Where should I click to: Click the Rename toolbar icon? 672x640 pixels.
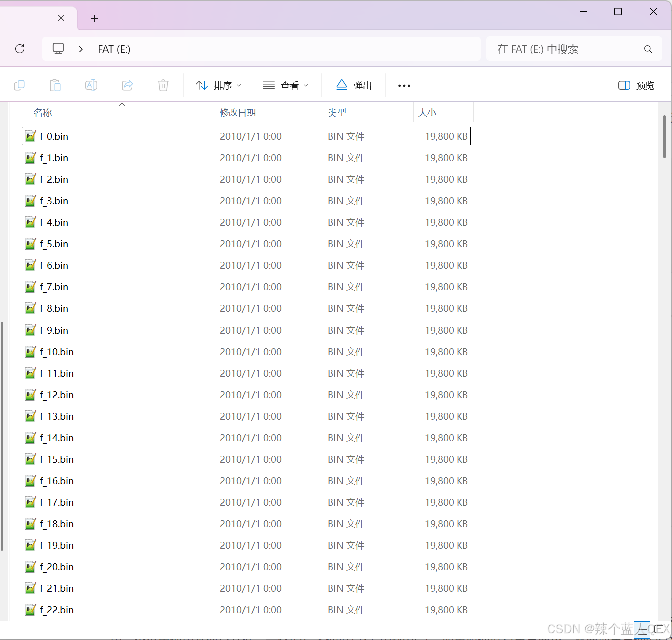[x=91, y=85]
